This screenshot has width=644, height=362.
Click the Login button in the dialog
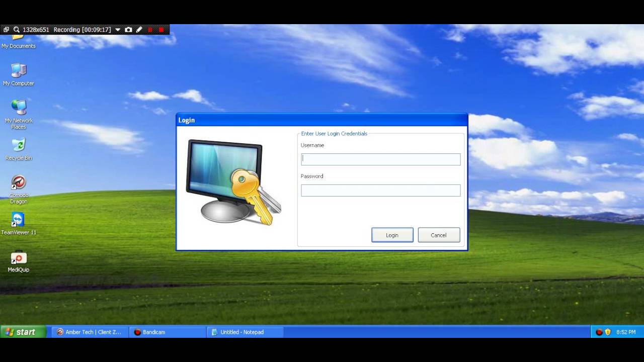click(x=392, y=235)
